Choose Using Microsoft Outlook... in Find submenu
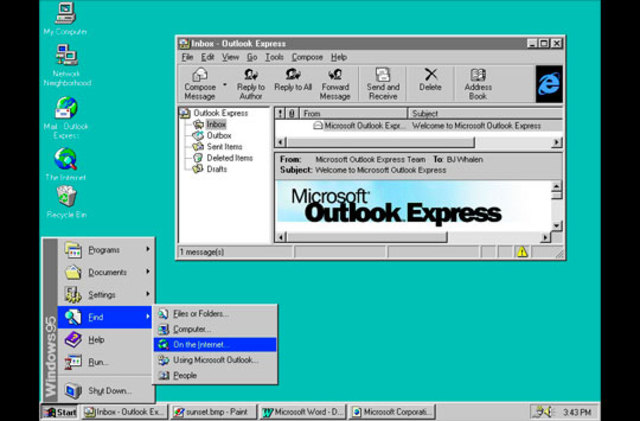 point(215,360)
